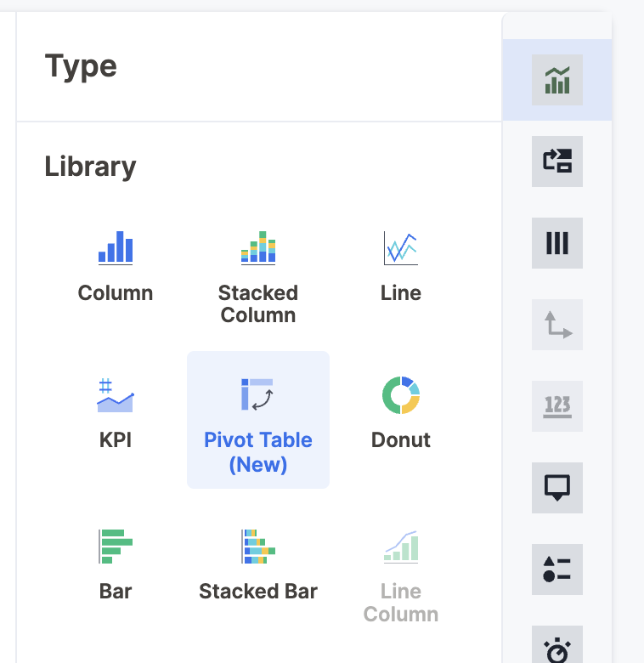Pick the Line chart type
Screen dimensions: 644x663
[x=400, y=247]
